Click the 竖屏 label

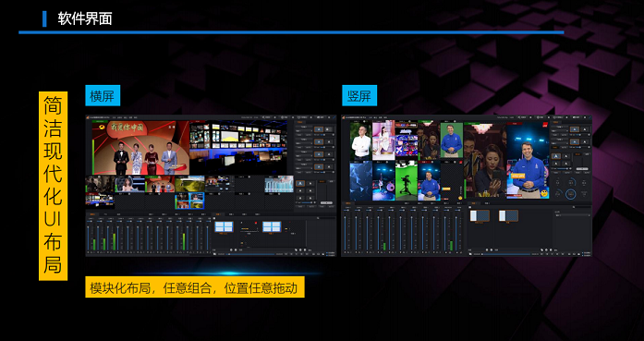pyautogui.click(x=359, y=96)
